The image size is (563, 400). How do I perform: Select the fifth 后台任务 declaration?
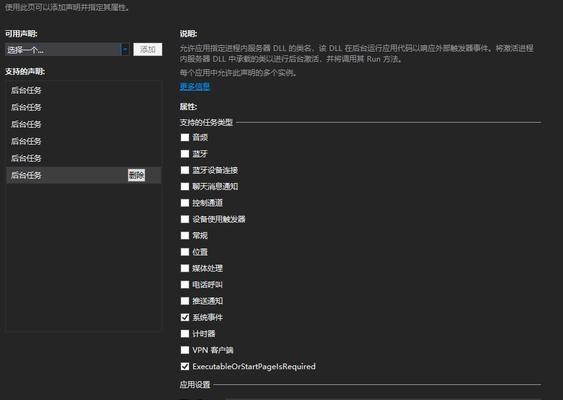click(83, 158)
